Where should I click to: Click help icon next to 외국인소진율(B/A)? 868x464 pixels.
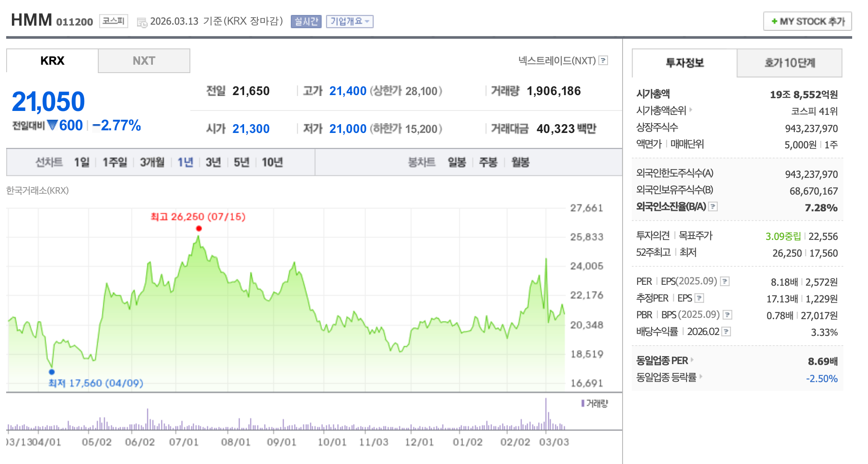pyautogui.click(x=713, y=206)
